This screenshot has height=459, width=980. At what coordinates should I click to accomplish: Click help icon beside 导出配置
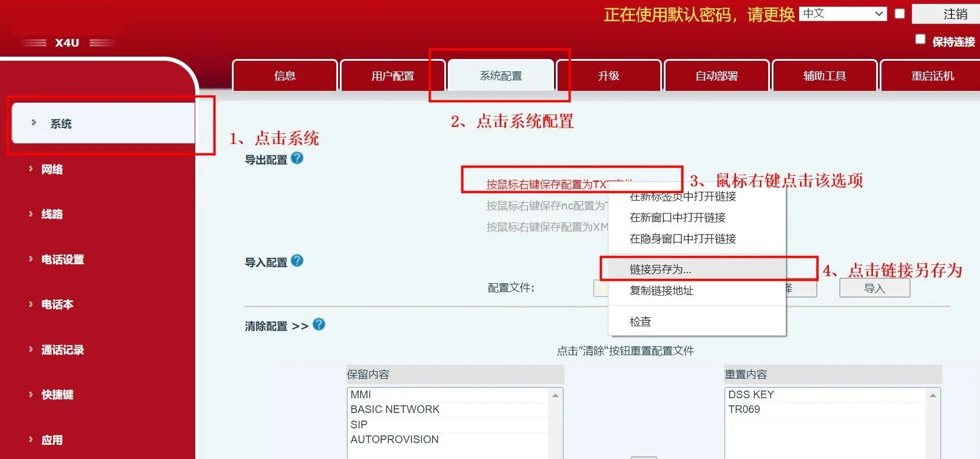[297, 158]
